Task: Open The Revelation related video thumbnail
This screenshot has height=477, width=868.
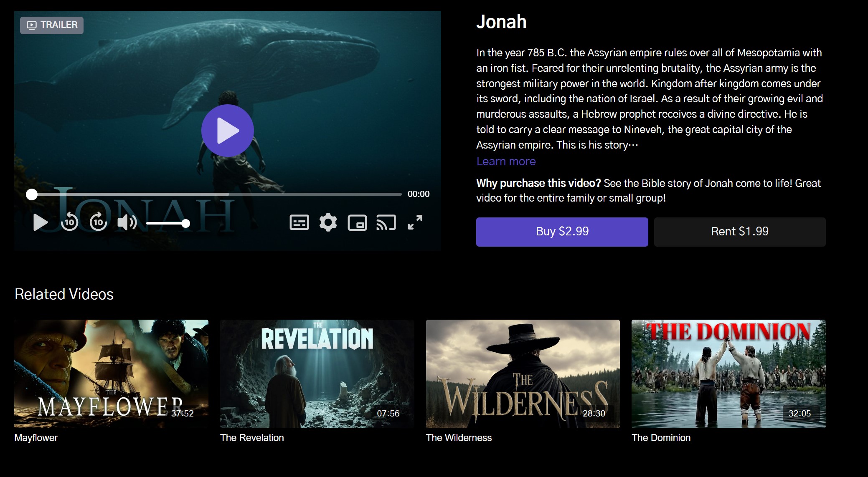Action: (x=317, y=374)
